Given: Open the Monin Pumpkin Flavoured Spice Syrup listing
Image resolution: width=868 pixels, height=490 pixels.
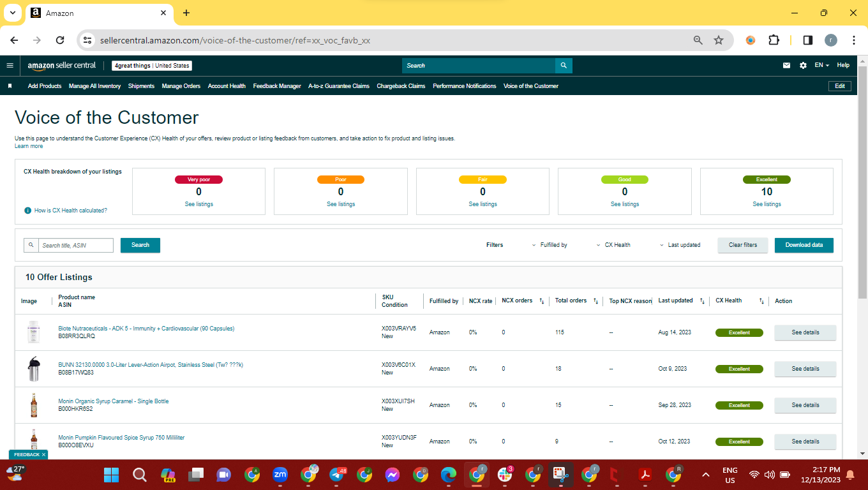Looking at the screenshot, I should pos(121,438).
